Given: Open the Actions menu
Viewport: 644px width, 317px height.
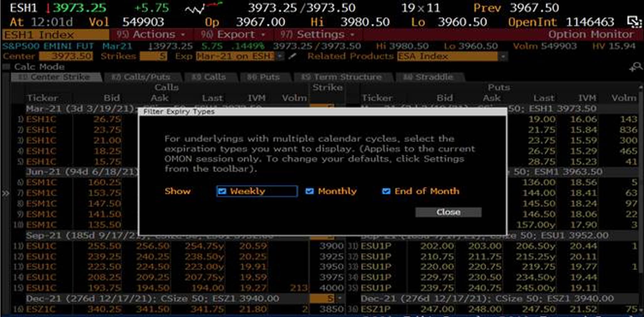Looking at the screenshot, I should pyautogui.click(x=151, y=34).
